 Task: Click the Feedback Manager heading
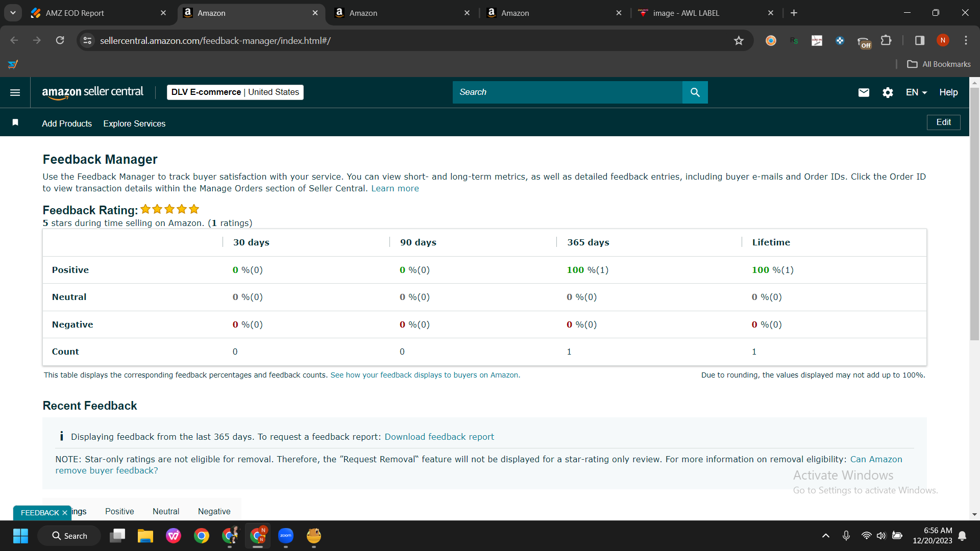[x=100, y=160]
